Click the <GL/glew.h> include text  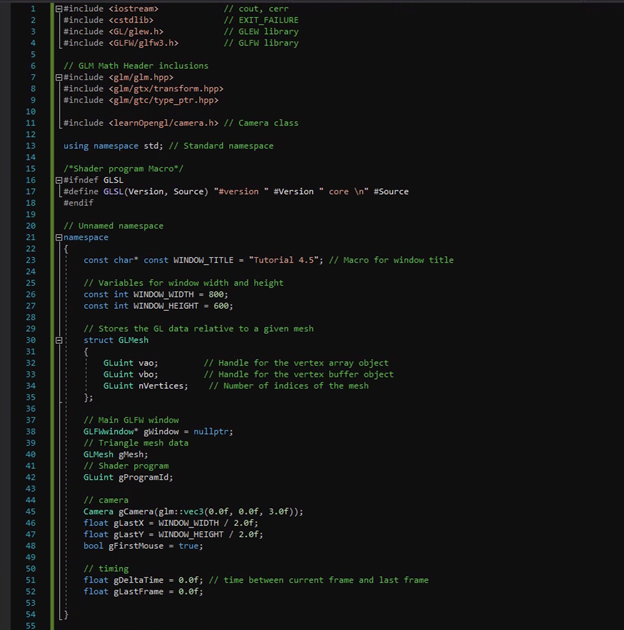(x=136, y=31)
